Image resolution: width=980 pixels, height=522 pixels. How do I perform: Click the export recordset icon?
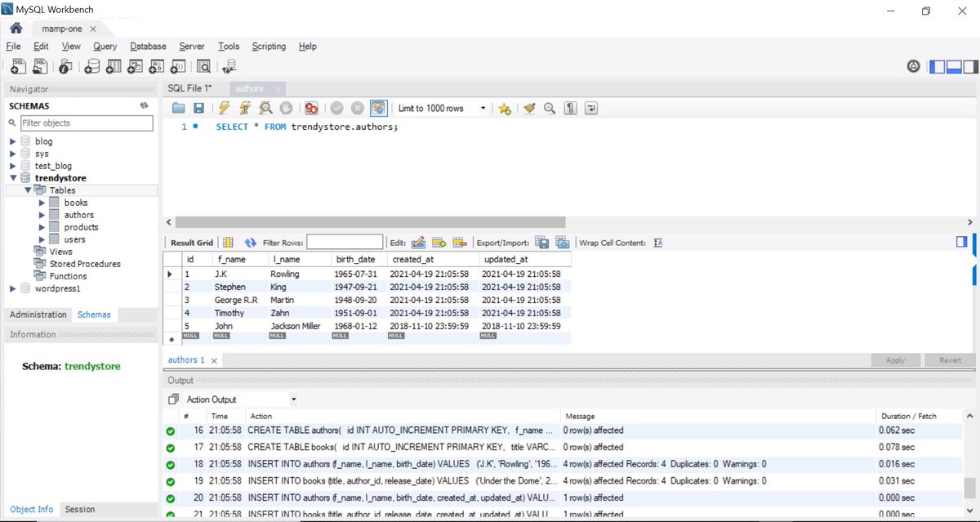tap(541, 243)
